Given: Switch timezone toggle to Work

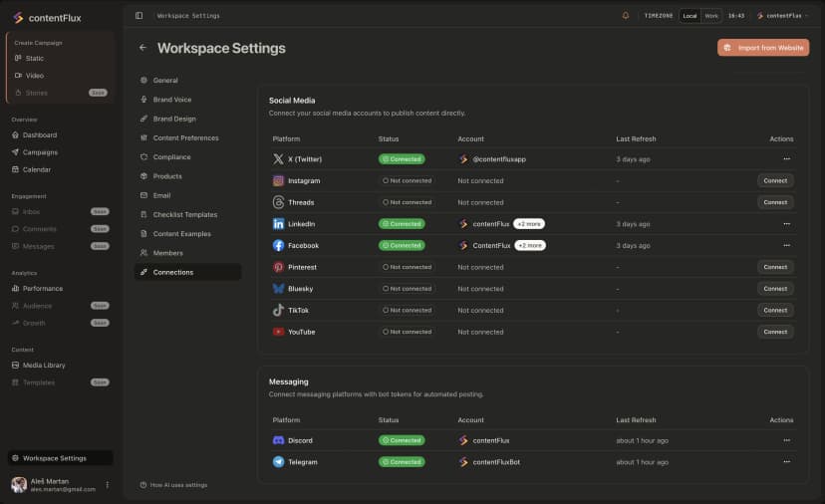Looking at the screenshot, I should click(711, 16).
